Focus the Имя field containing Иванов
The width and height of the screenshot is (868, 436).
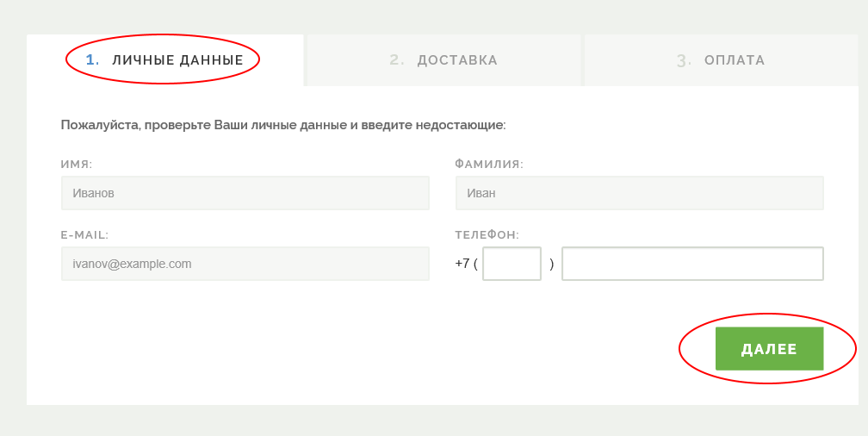tap(245, 193)
